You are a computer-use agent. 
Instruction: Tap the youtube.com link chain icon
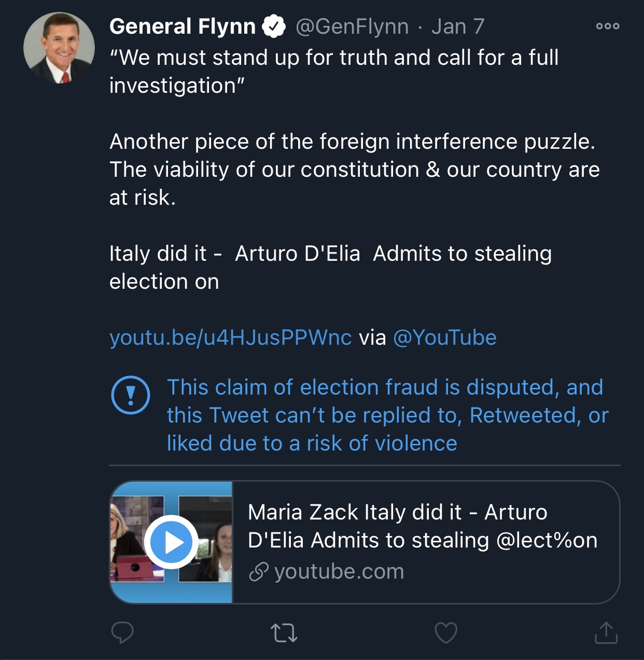[x=258, y=572]
